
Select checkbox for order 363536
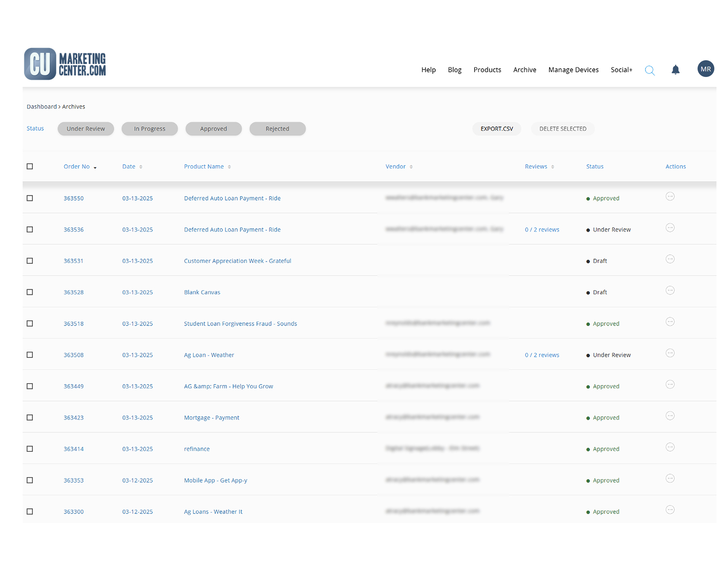point(30,229)
